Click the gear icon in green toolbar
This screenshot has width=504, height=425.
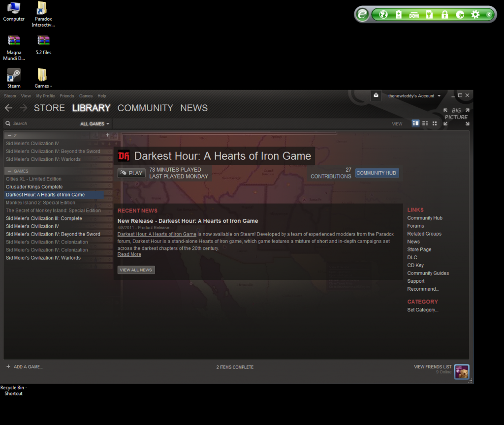(x=475, y=14)
